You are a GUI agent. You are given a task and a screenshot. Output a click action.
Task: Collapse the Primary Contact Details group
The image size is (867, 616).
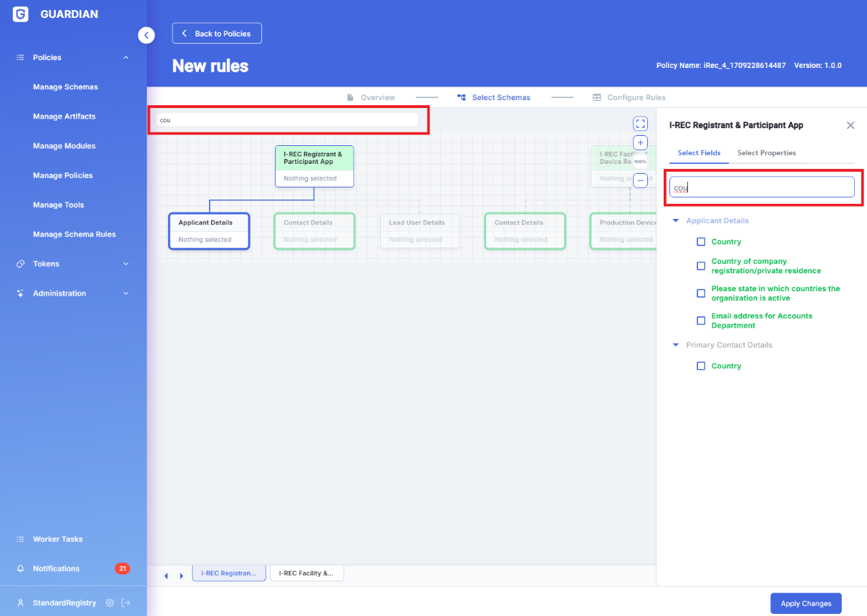pyautogui.click(x=676, y=345)
